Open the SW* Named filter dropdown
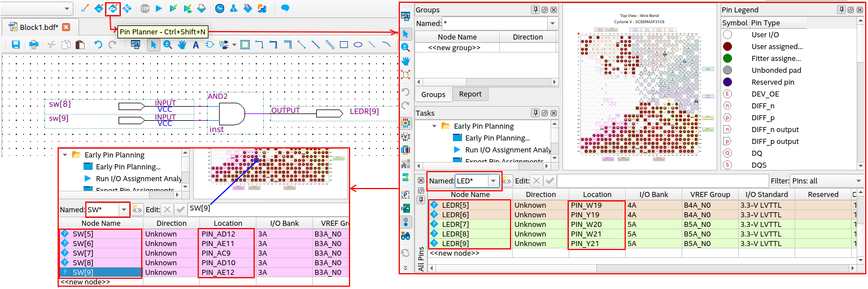The image size is (868, 289). [x=124, y=209]
